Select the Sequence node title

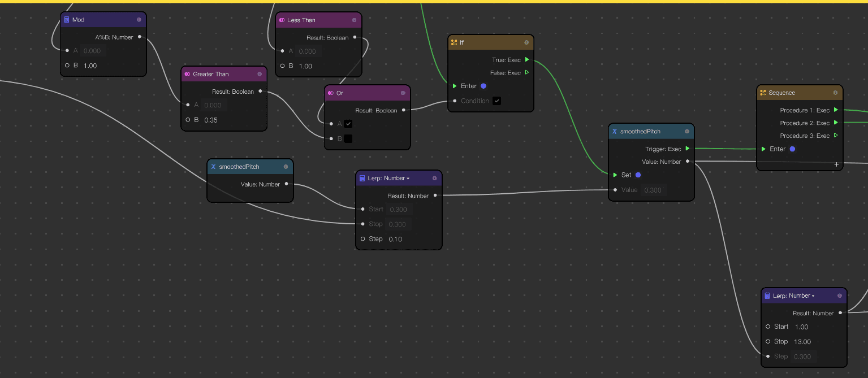782,93
